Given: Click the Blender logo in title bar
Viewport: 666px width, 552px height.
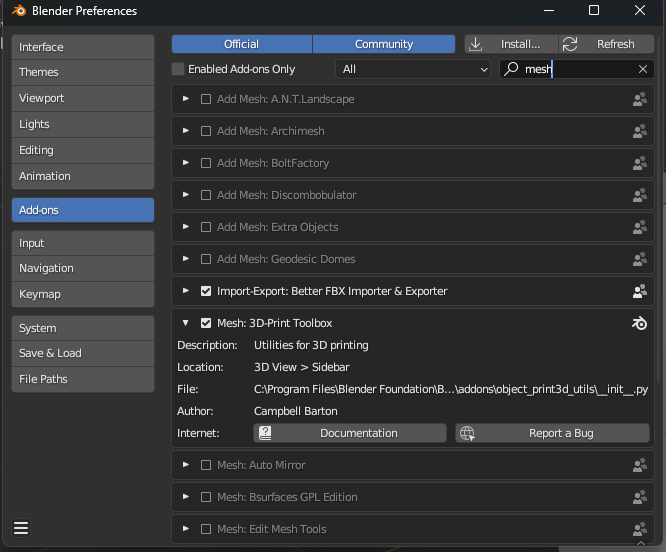Looking at the screenshot, I should point(19,10).
